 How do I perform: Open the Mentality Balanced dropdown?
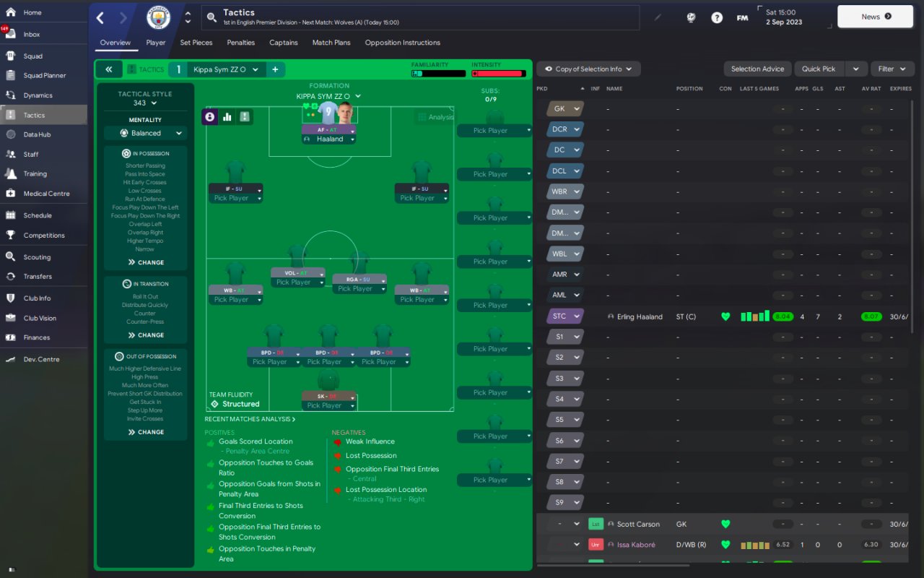(145, 133)
